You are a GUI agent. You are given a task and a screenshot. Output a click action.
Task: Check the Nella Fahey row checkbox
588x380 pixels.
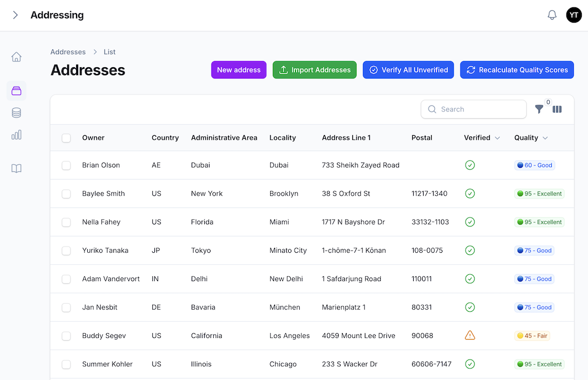[66, 222]
